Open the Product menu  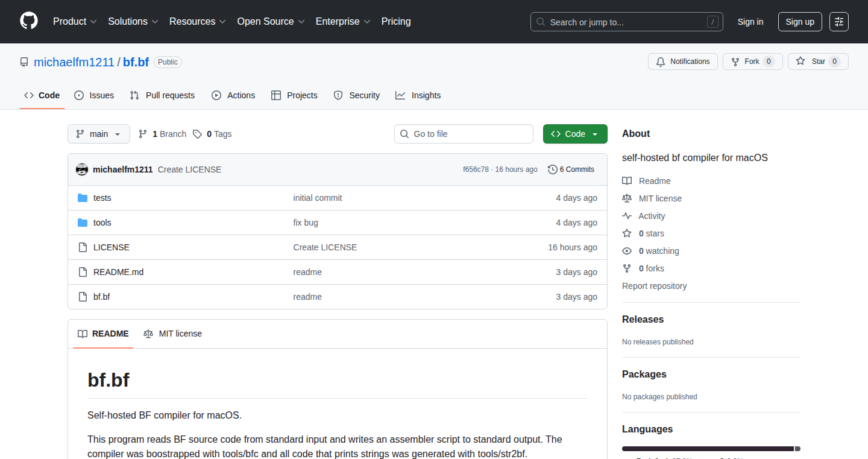coord(75,21)
